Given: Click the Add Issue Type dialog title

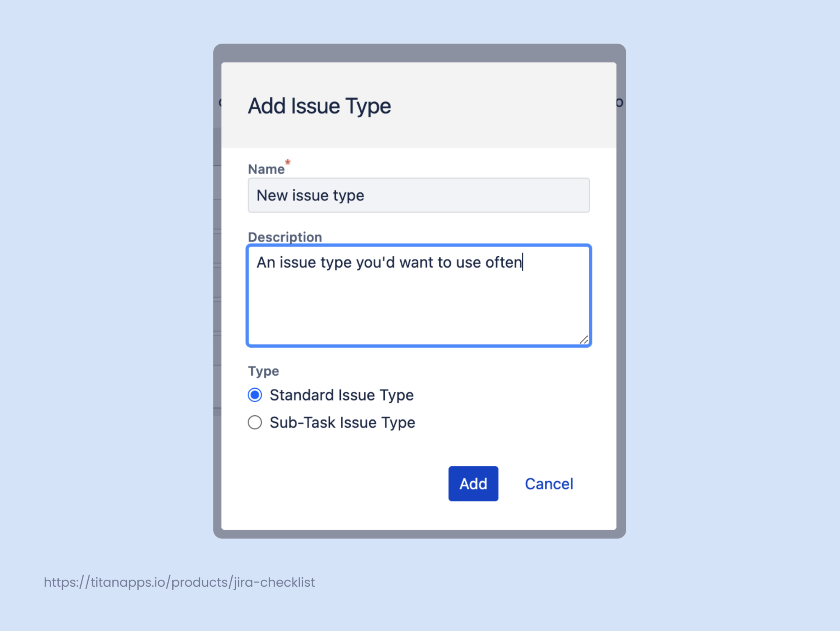Looking at the screenshot, I should (319, 106).
